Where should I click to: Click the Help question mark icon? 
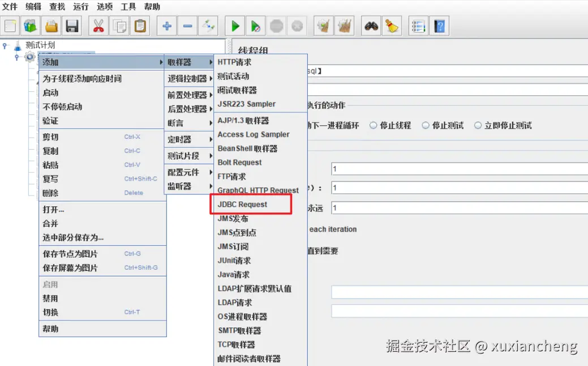click(x=439, y=26)
